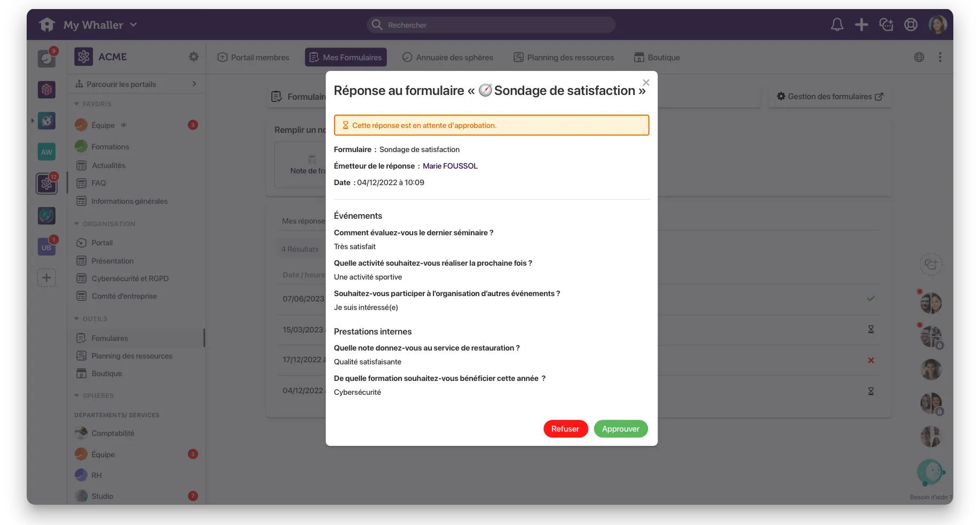Open the purple cube organization icon in rail
Viewport: 980px width, 525px height.
47,90
